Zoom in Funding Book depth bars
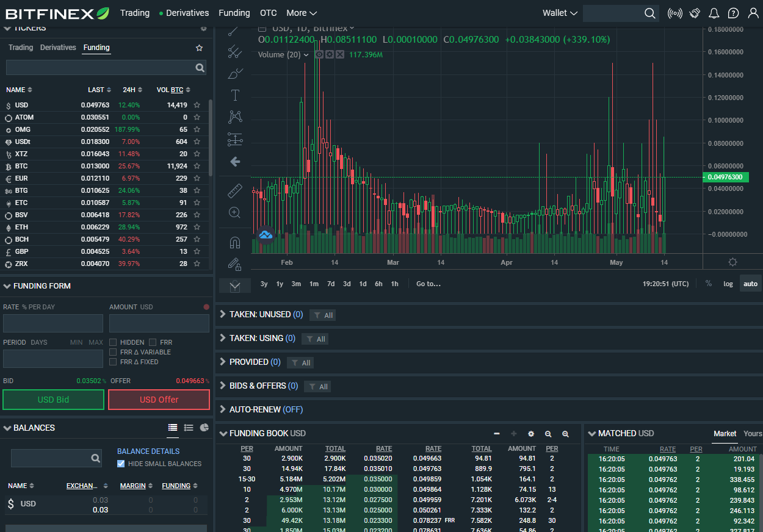The image size is (763, 532). pyautogui.click(x=565, y=434)
